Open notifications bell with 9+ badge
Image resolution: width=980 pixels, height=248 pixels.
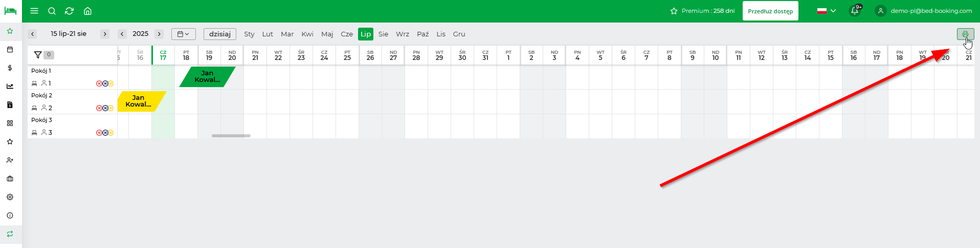(855, 11)
